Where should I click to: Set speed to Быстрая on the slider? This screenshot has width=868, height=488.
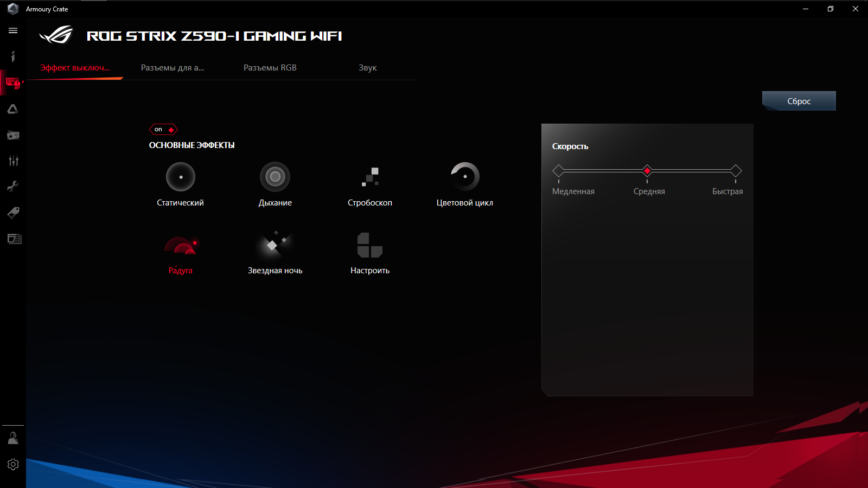tap(736, 170)
